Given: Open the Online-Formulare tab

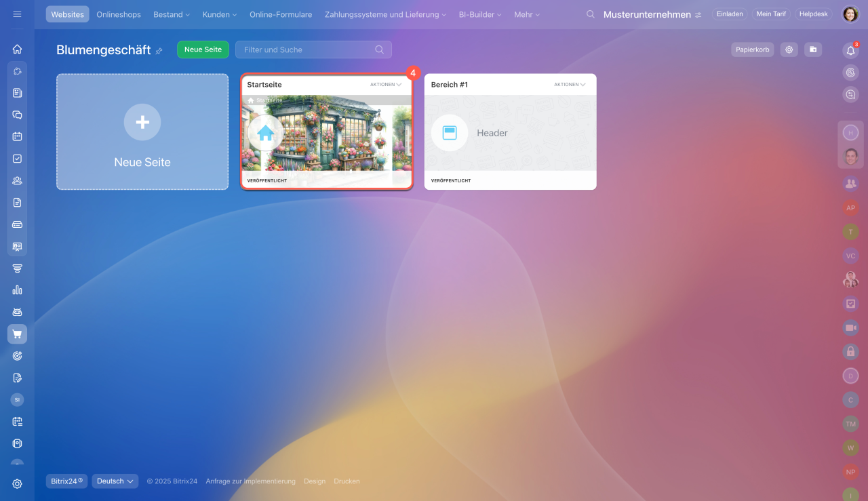Looking at the screenshot, I should 281,14.
